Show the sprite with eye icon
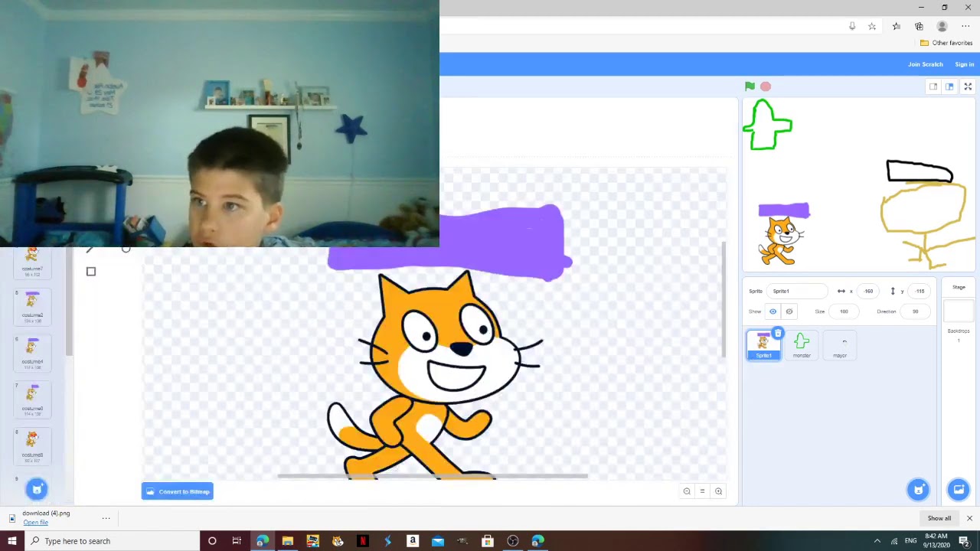The width and height of the screenshot is (980, 551). [x=773, y=311]
